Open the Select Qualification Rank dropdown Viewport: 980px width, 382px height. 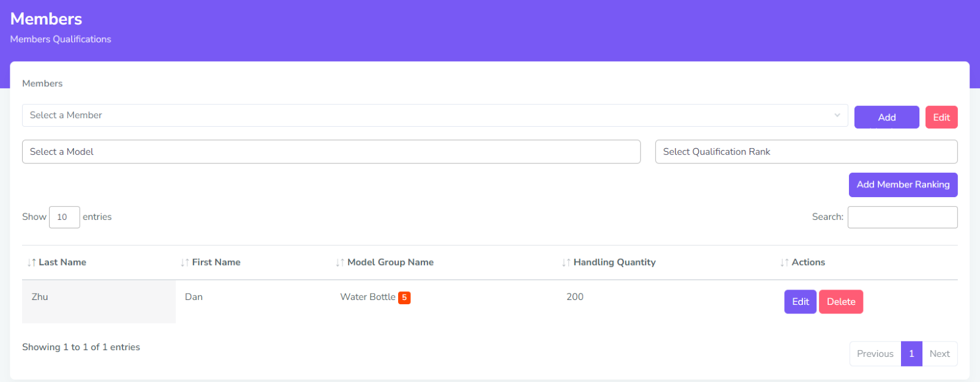(x=806, y=152)
